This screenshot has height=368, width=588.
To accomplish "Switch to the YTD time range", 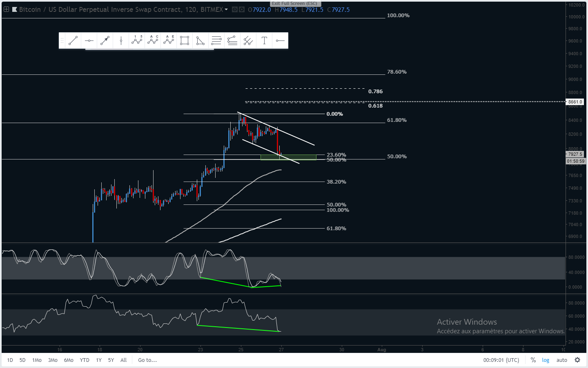I will (85, 360).
